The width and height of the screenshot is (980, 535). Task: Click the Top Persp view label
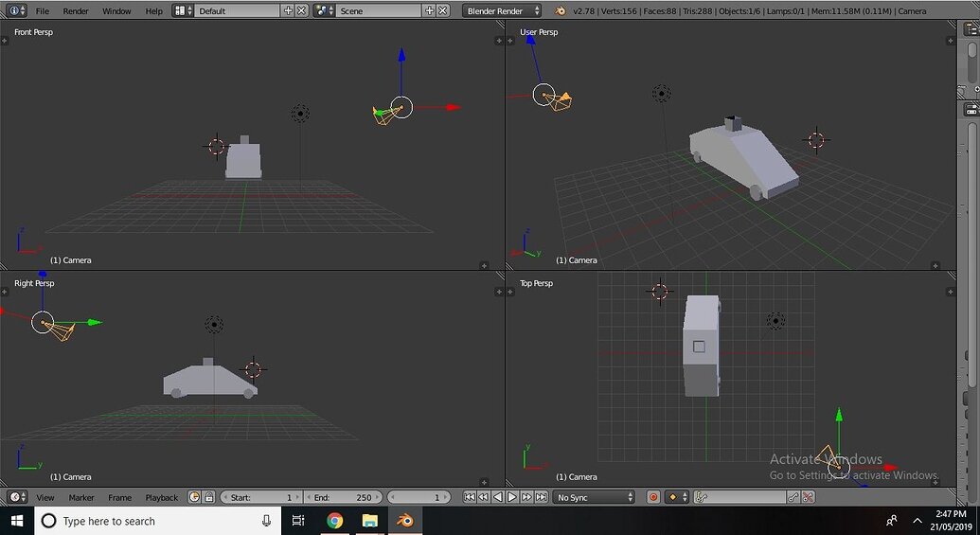click(x=536, y=283)
